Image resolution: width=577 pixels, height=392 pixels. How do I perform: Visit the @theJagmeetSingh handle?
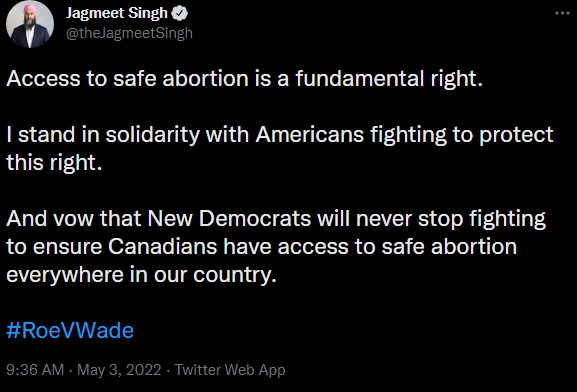tap(129, 33)
